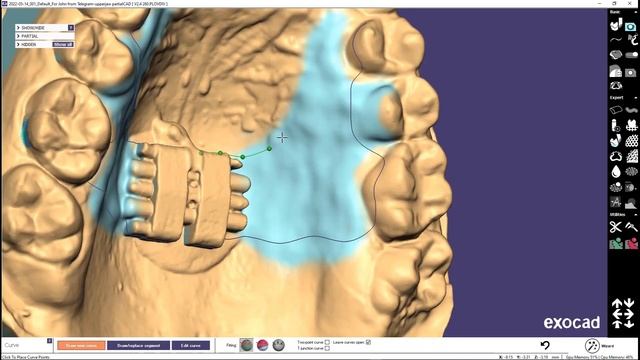Enable the Two-point curve checkbox
Image resolution: width=640 pixels, height=360 pixels.
point(327,342)
